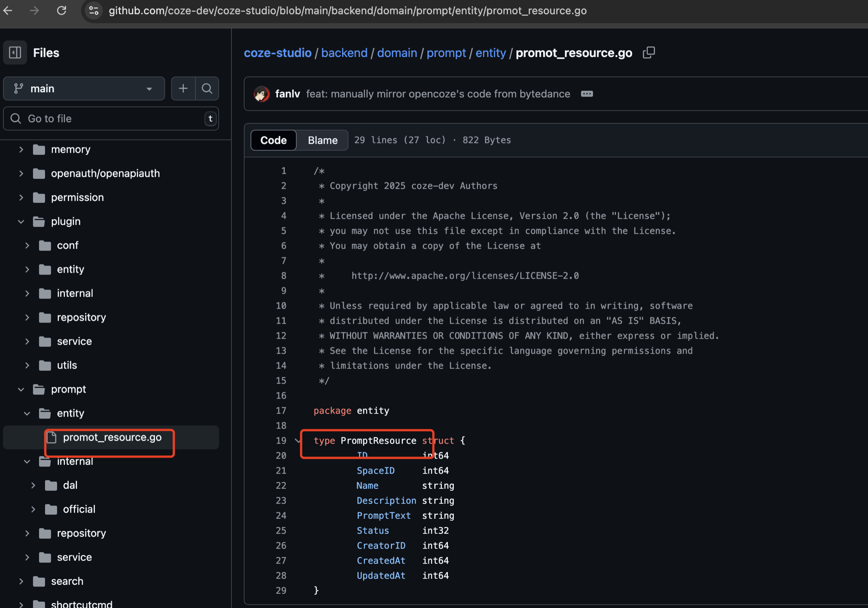Select promot_resource.go in file tree

tap(112, 437)
